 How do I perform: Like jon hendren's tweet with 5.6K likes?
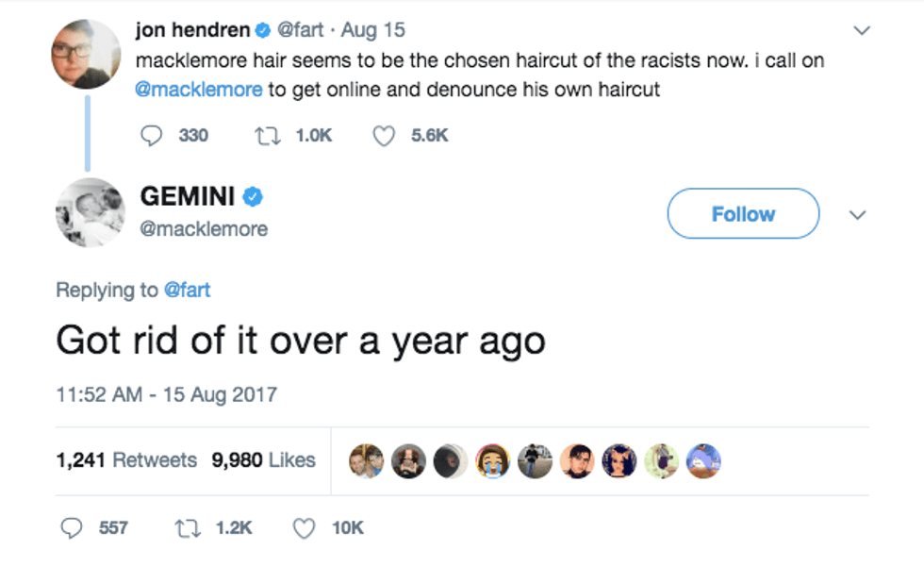click(384, 136)
